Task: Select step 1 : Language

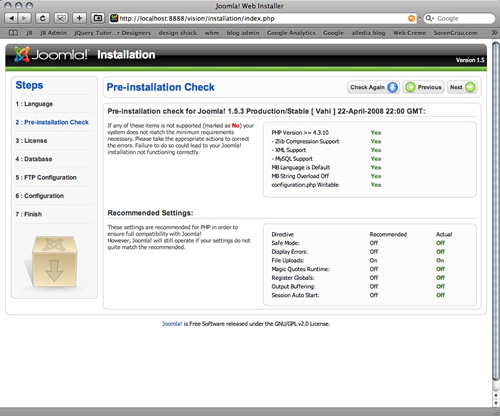Action: pyautogui.click(x=34, y=104)
